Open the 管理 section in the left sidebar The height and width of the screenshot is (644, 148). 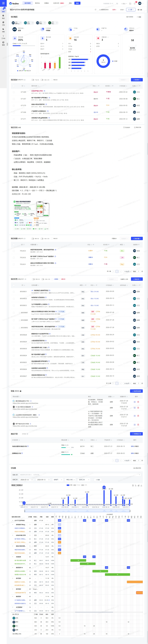(x=3, y=44)
